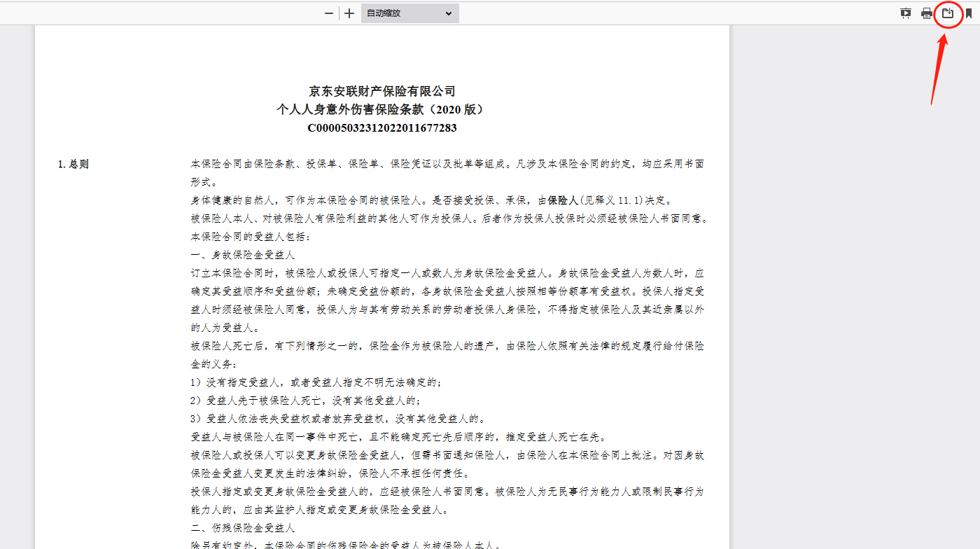Open the 自动缩放 zoom dropdown
Image resolution: width=980 pixels, height=549 pixels.
coord(410,13)
